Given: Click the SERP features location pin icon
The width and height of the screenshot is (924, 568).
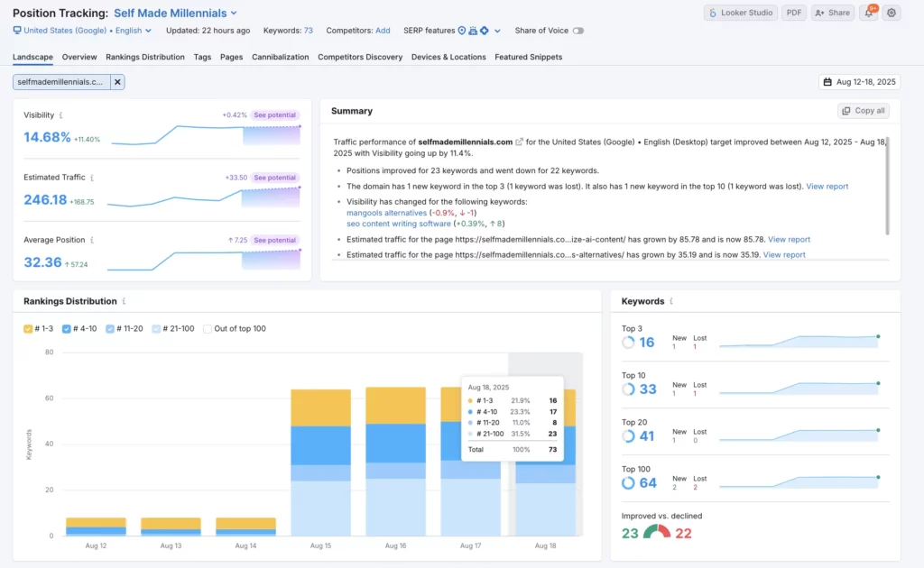Looking at the screenshot, I should click(x=461, y=30).
